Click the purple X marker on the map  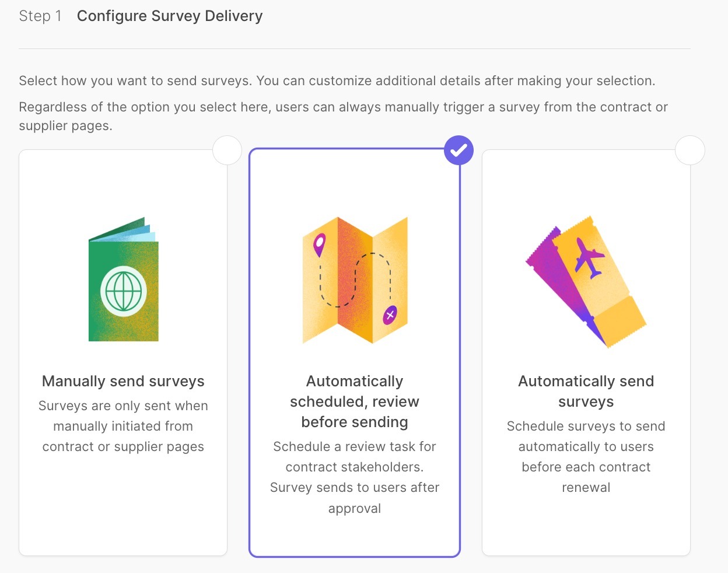click(390, 315)
